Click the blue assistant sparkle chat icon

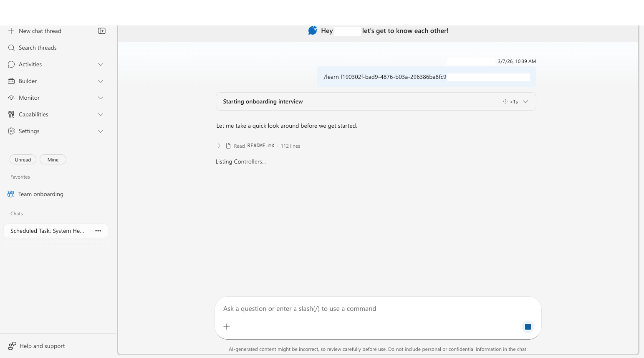[x=313, y=30]
